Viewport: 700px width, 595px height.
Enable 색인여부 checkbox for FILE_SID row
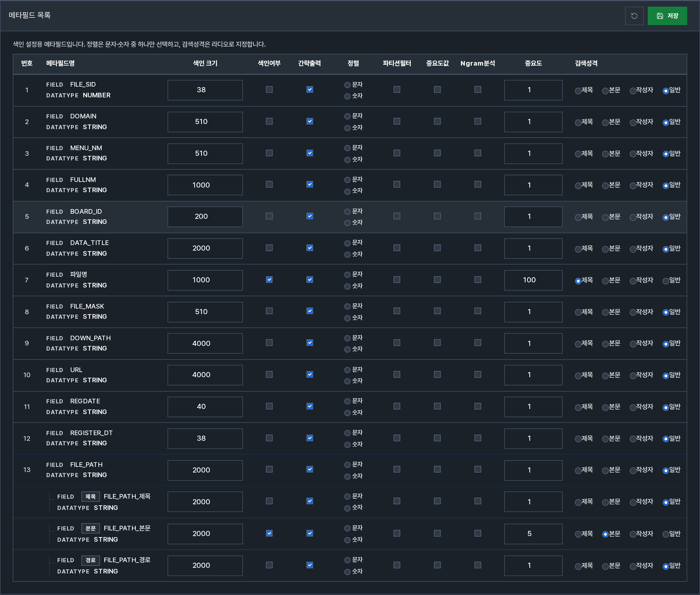click(269, 89)
